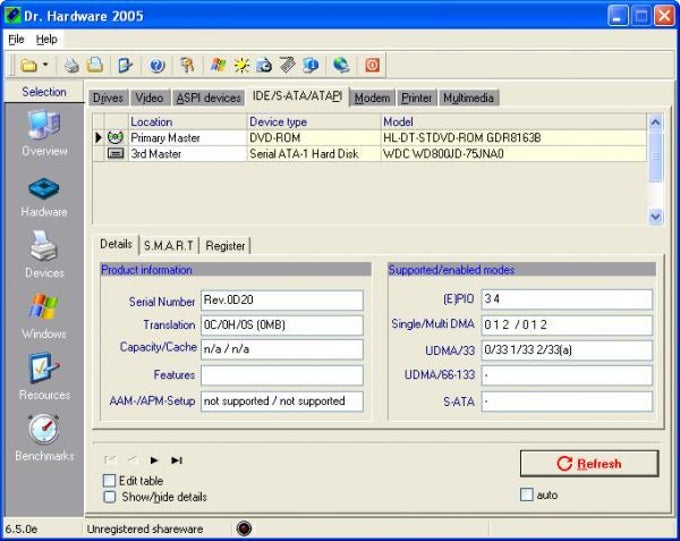Image resolution: width=680 pixels, height=541 pixels.
Task: Open the S.M.A.R.T sub-tab
Action: (x=168, y=246)
